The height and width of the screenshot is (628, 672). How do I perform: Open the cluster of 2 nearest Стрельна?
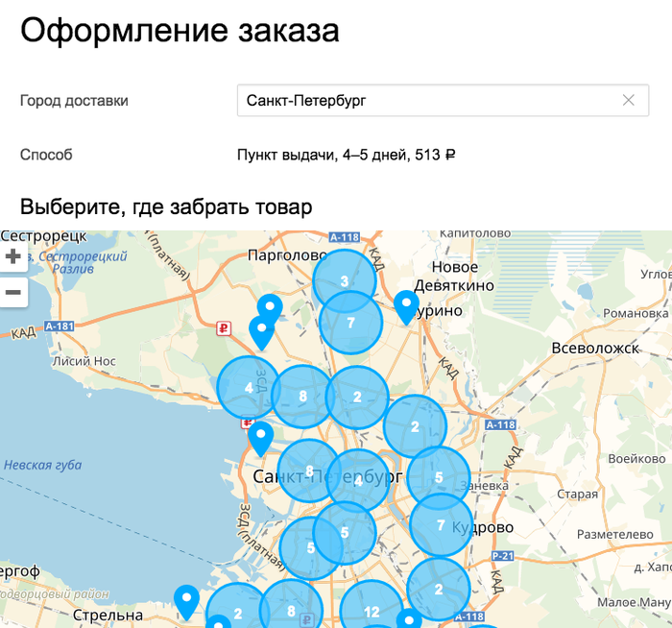tap(236, 613)
